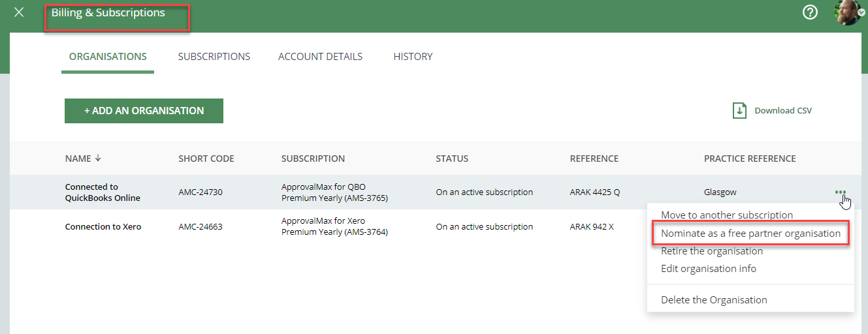Choose Retire the organisation option

tap(712, 251)
